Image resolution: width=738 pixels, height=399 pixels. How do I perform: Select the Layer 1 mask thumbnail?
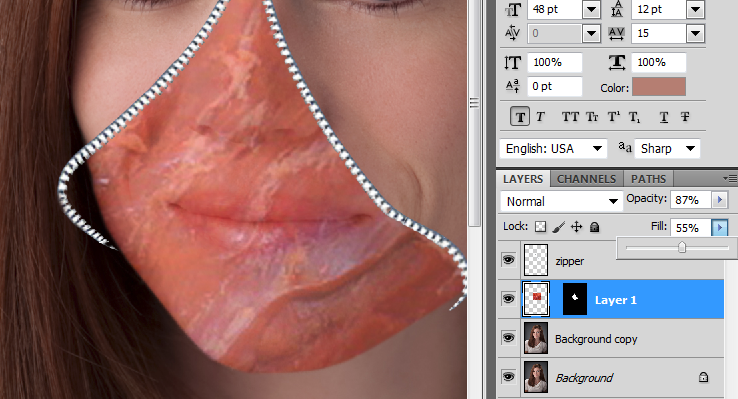point(575,299)
